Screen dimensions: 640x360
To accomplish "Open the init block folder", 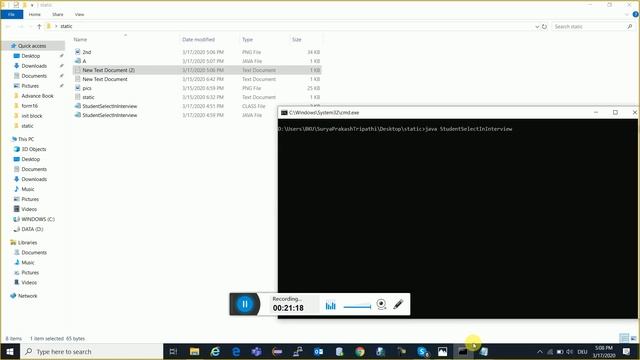I will [31, 116].
